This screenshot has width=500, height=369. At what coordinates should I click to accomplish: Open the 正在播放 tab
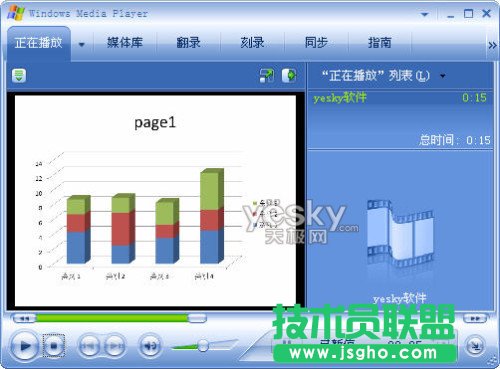pos(39,43)
